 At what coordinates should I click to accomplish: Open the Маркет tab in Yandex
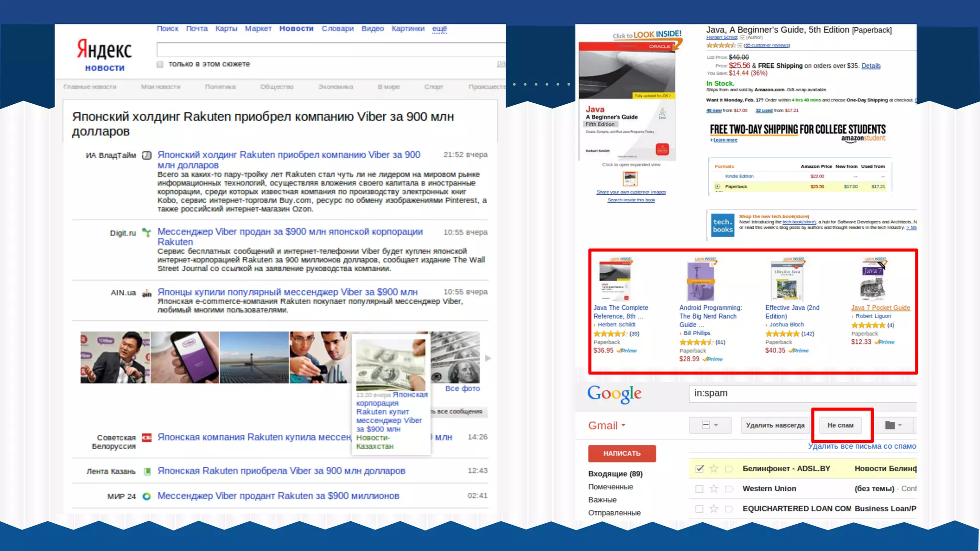coord(258,29)
